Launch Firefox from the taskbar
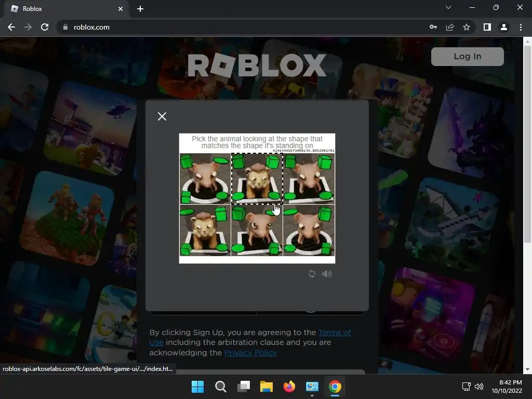 tap(289, 387)
